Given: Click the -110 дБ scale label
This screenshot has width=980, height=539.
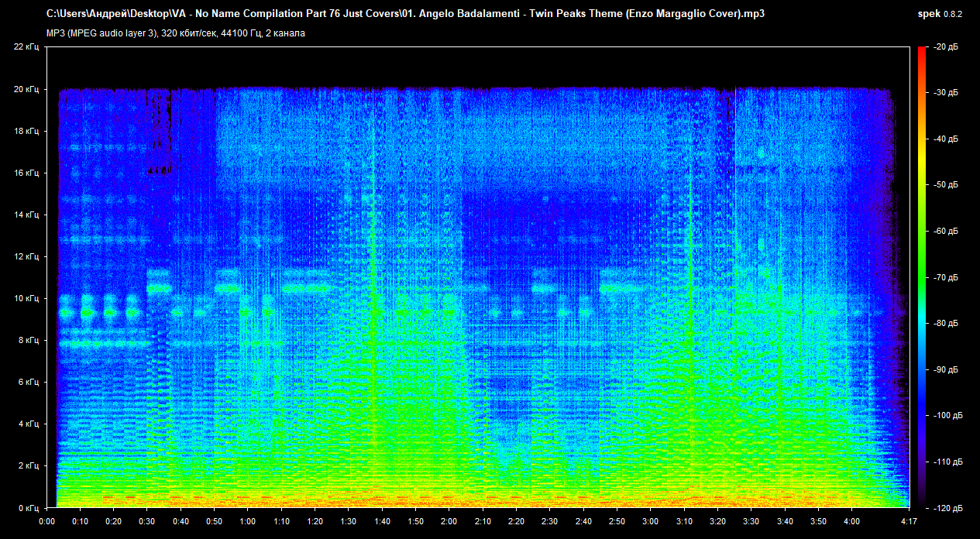Looking at the screenshot, I should click(949, 462).
